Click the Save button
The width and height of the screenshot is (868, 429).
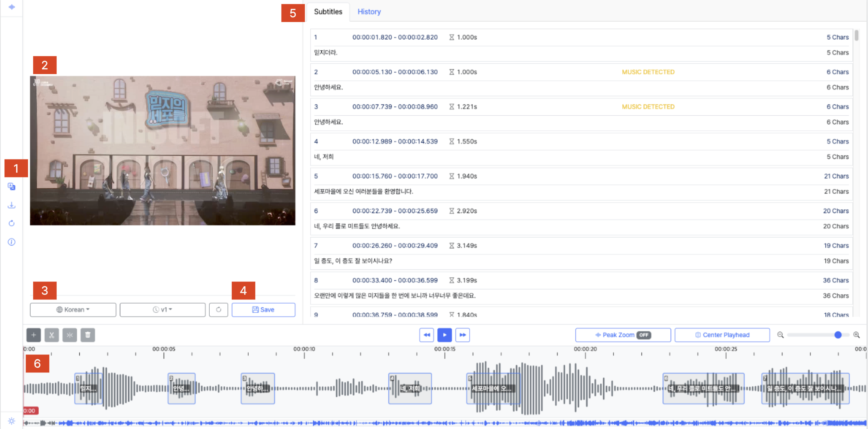point(263,310)
